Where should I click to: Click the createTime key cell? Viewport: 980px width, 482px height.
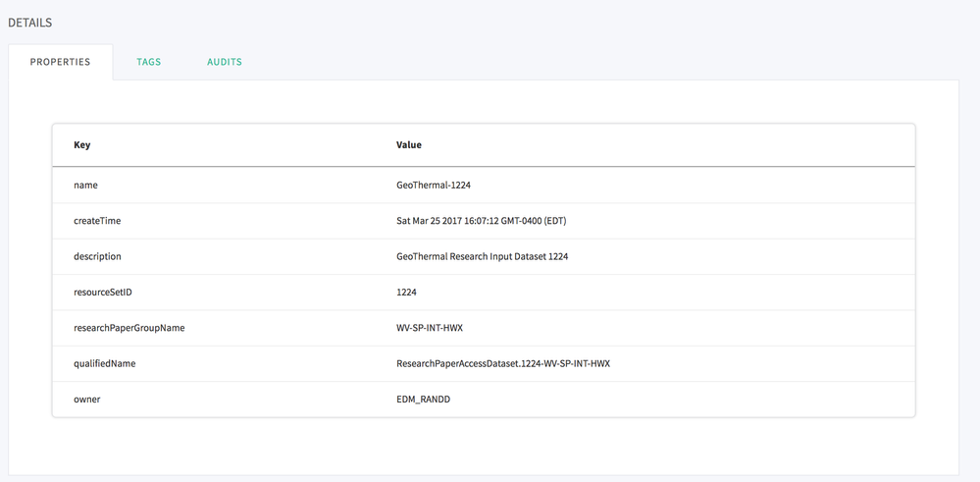click(97, 221)
